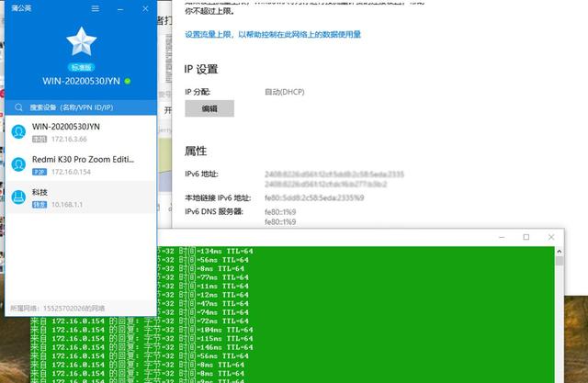Screen dimensions: 588x383
Task: Open the 设置流量上限 link
Action: click(x=272, y=34)
